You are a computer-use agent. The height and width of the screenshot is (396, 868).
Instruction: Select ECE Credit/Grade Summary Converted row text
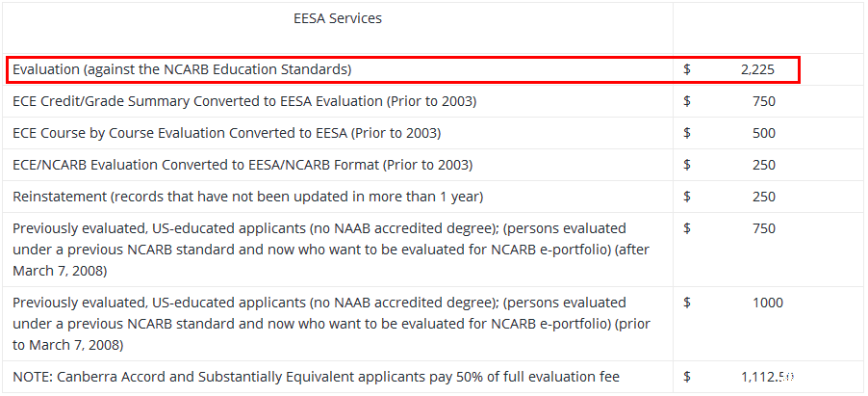[x=244, y=101]
